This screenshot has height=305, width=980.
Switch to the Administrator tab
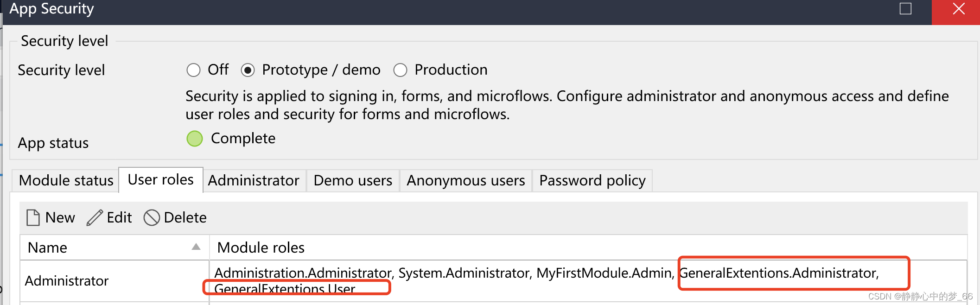tap(254, 180)
